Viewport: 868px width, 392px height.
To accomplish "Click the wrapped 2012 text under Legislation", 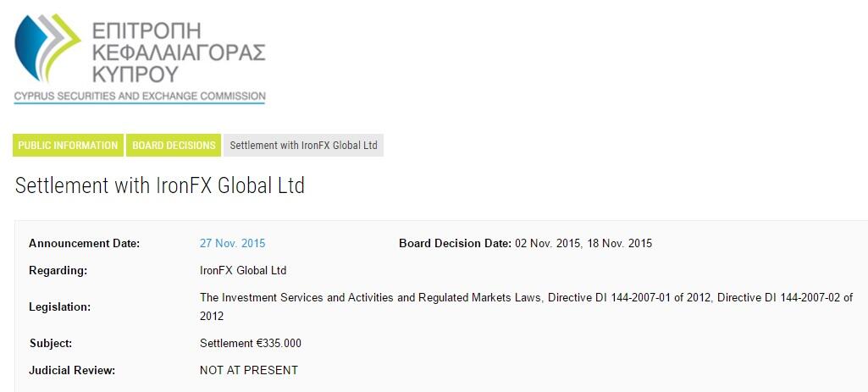I will coord(212,316).
